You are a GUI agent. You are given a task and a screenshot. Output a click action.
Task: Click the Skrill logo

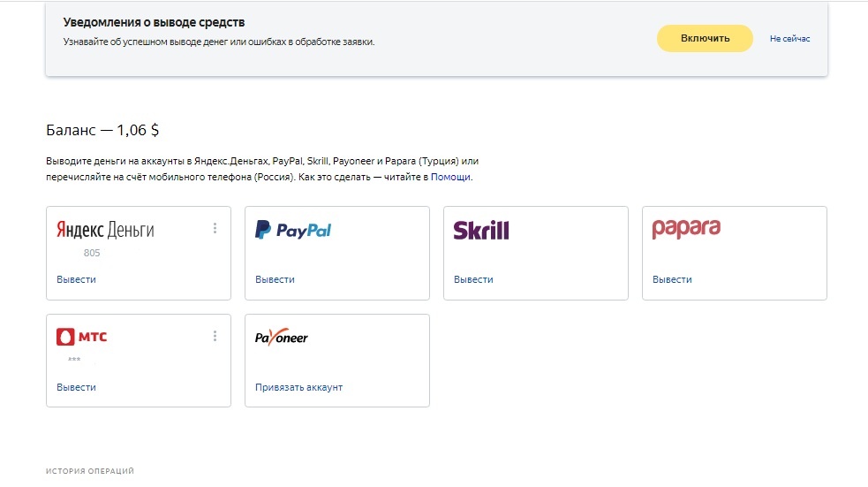coord(481,230)
